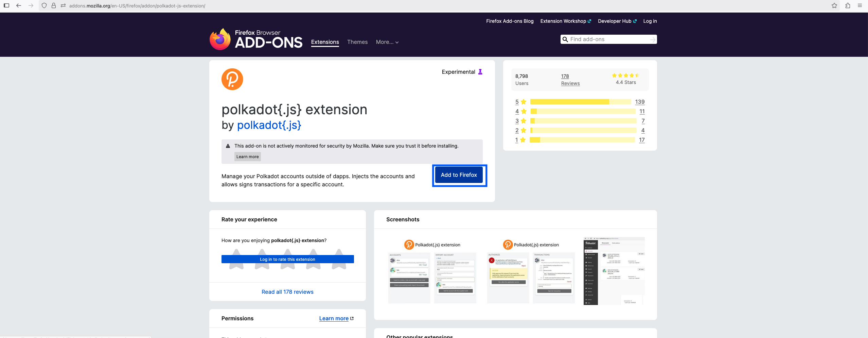Click the first rating star

(236, 259)
